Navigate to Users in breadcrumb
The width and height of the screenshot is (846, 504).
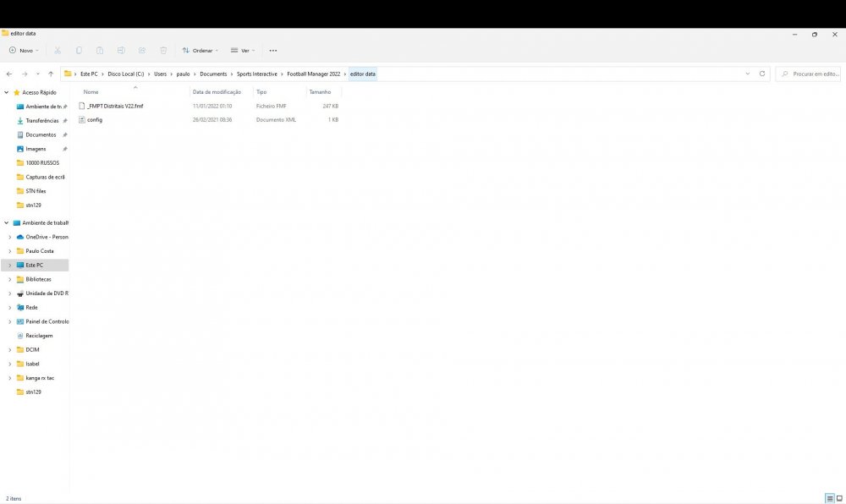click(x=160, y=74)
